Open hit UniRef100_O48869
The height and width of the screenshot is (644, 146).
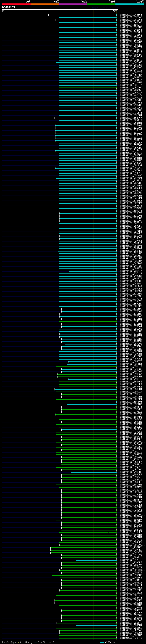pyautogui.click(x=131, y=22)
